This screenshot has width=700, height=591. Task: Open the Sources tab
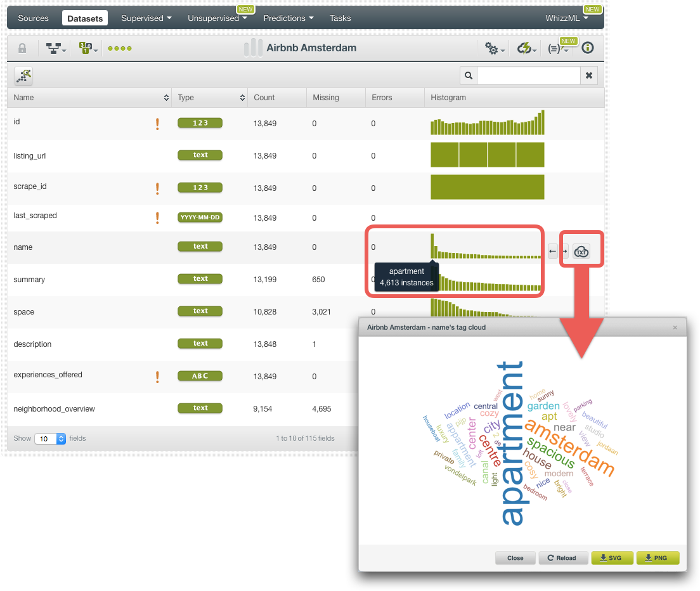tap(33, 18)
